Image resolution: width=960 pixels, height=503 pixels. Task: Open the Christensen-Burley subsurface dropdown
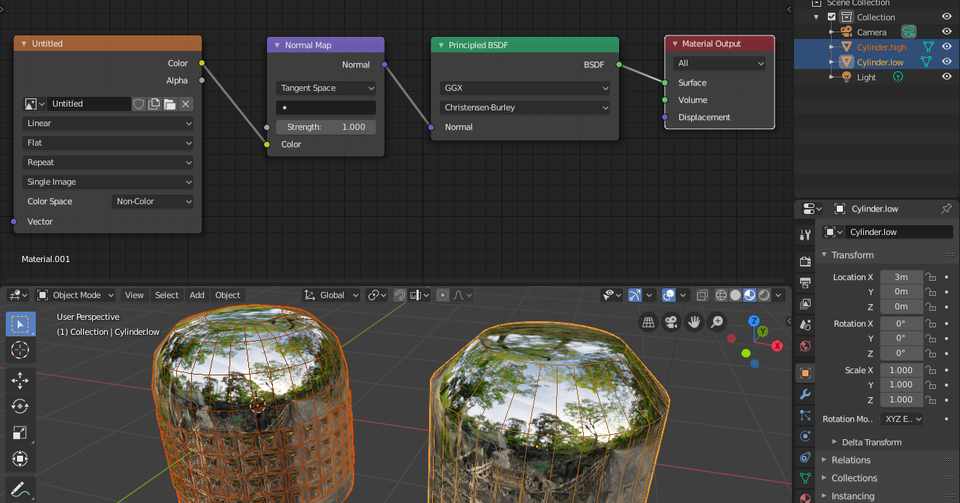[x=525, y=108]
